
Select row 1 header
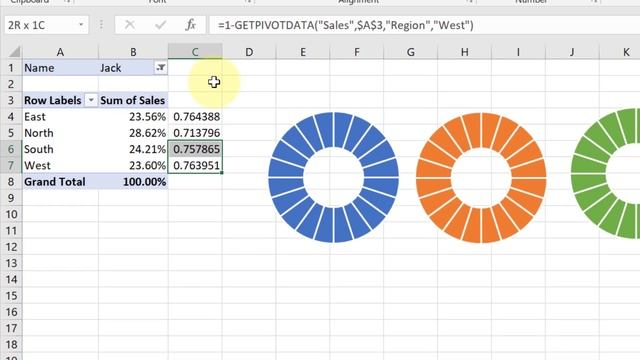point(11,68)
